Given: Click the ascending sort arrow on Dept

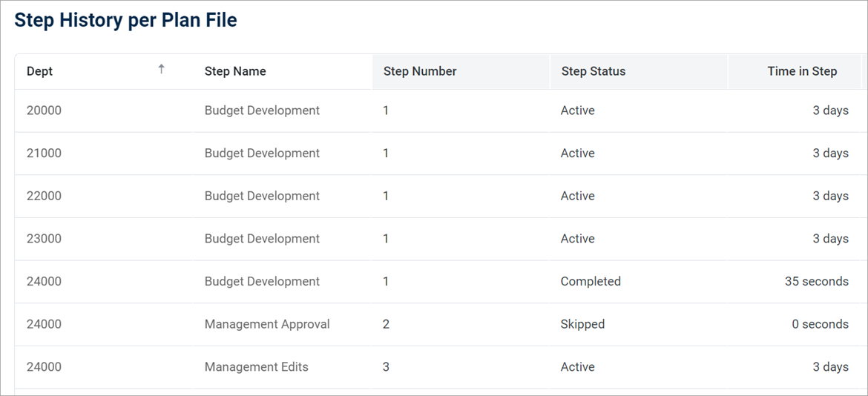Looking at the screenshot, I should pyautogui.click(x=161, y=70).
